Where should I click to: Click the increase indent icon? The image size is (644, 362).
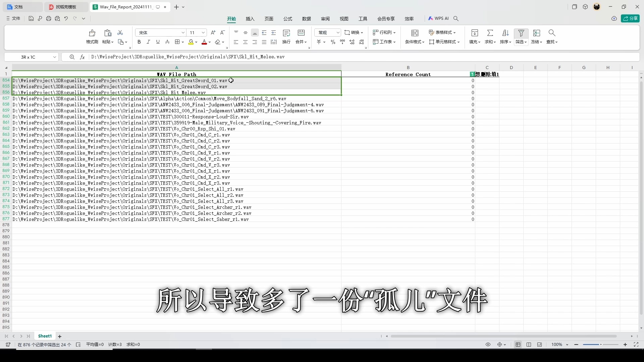click(x=274, y=33)
